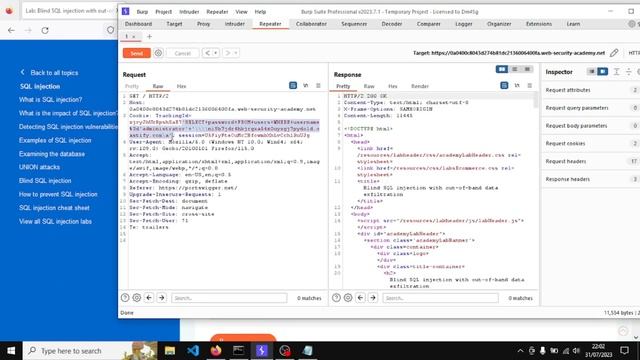Open request search settings gear
Screen dimensions: 640x360
coord(137,298)
